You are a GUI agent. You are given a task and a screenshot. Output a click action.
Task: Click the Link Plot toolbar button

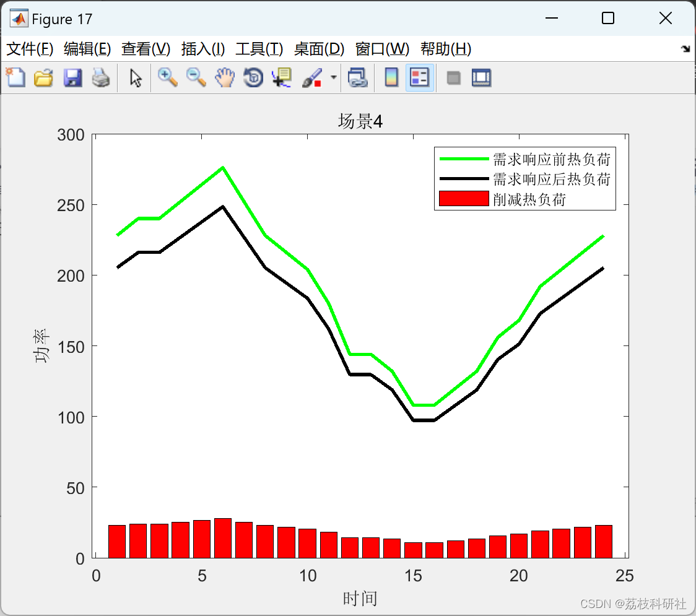point(358,77)
